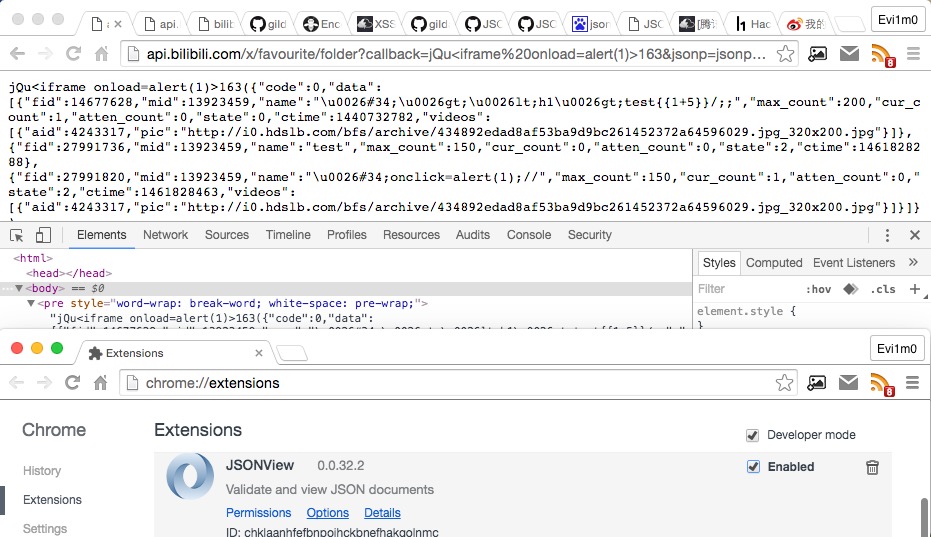Viewport: 931px width, 537px height.
Task: Click mail extension icon in Extensions window
Action: 848,383
